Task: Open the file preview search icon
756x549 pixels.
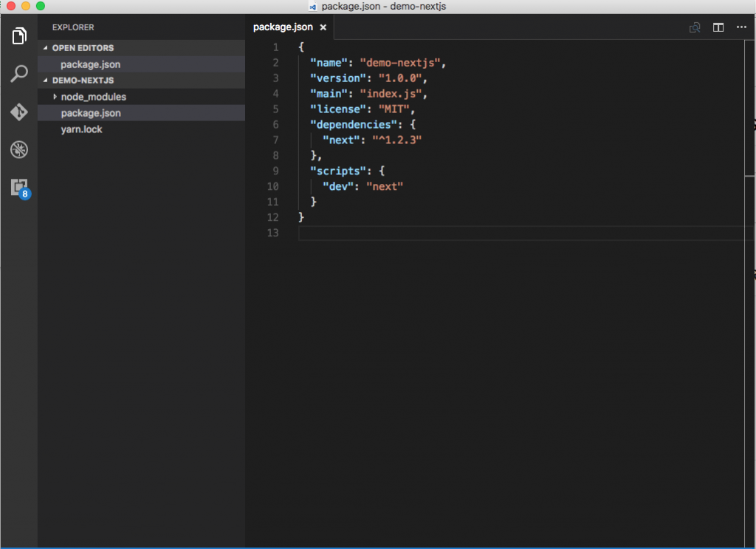Action: click(695, 27)
